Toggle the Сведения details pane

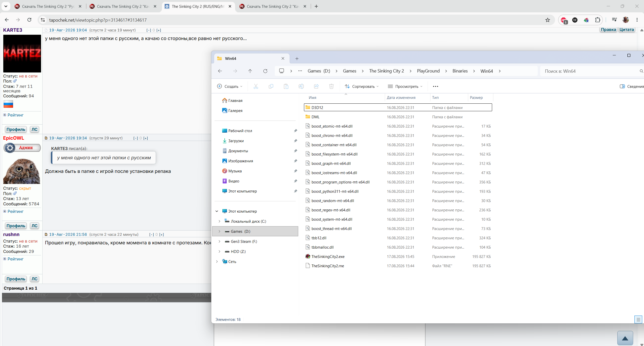click(631, 86)
